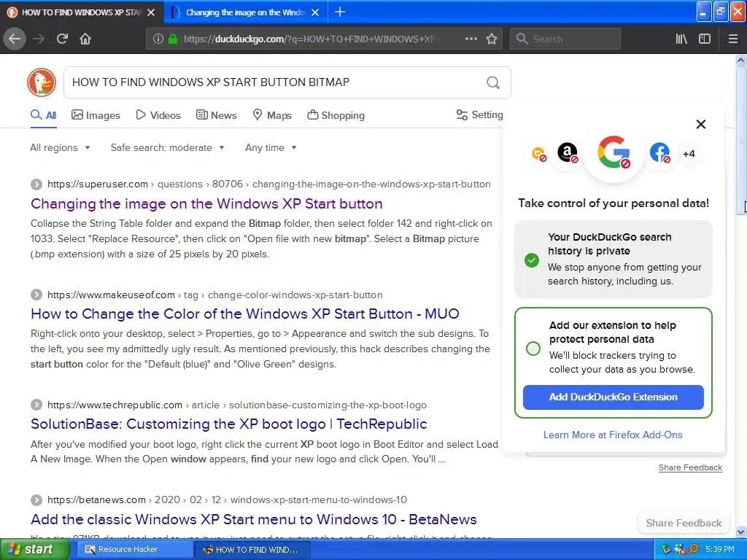
Task: Close the Changing the image tab
Action: pos(315,12)
